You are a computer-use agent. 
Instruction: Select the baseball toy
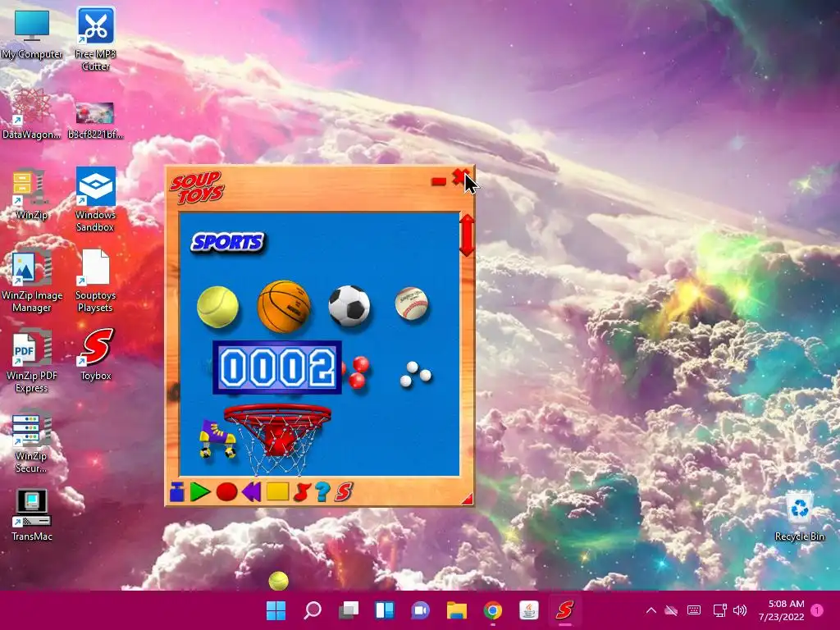pyautogui.click(x=412, y=304)
